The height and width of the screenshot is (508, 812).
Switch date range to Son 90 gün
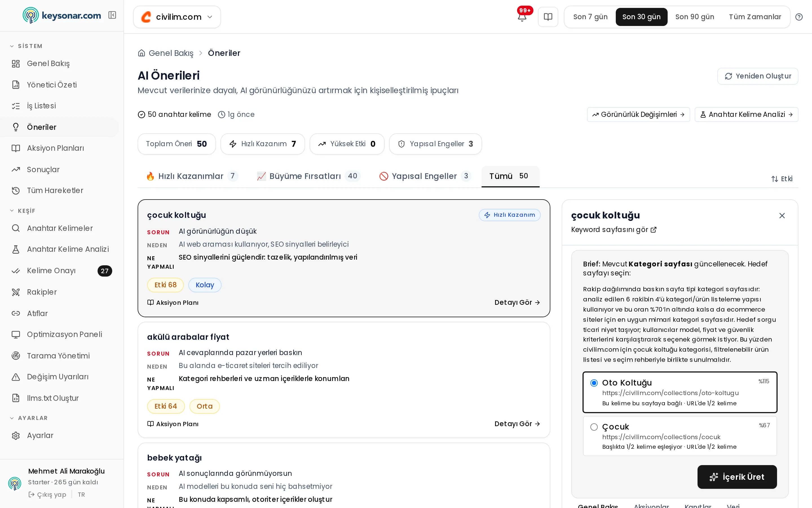(x=694, y=17)
